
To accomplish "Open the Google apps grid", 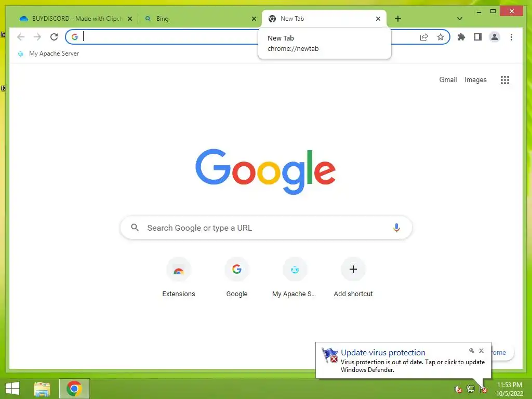I will 505,79.
